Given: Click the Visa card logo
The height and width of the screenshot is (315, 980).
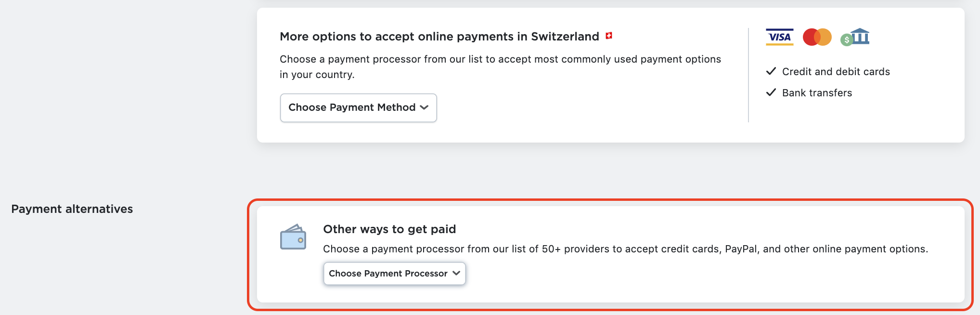Looking at the screenshot, I should click(x=779, y=37).
